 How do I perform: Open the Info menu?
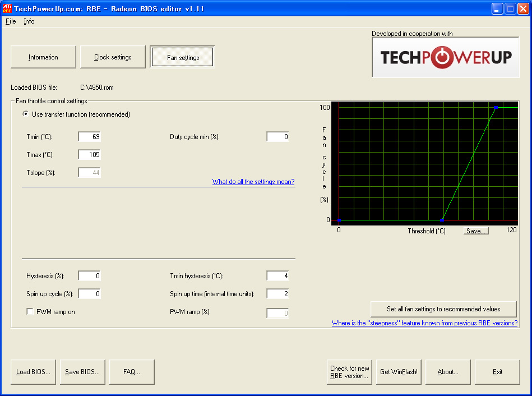click(x=29, y=21)
